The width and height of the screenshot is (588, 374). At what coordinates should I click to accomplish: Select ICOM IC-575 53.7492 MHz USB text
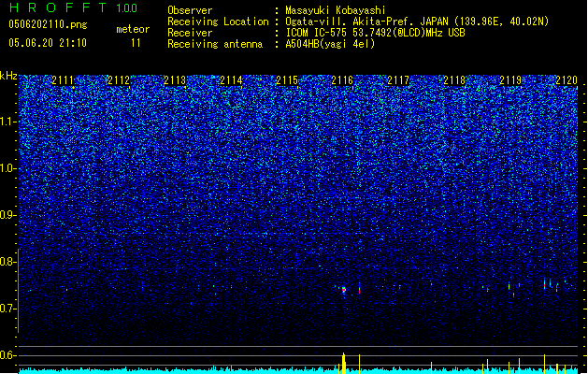pyautogui.click(x=375, y=33)
